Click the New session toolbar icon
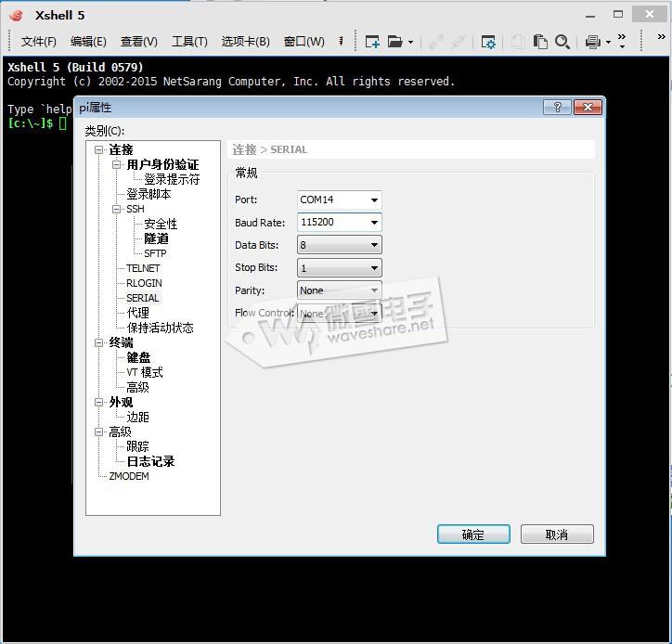The image size is (672, 644). (x=372, y=42)
